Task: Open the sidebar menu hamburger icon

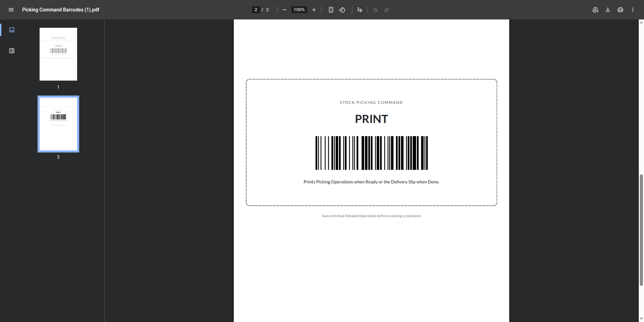Action: click(11, 10)
